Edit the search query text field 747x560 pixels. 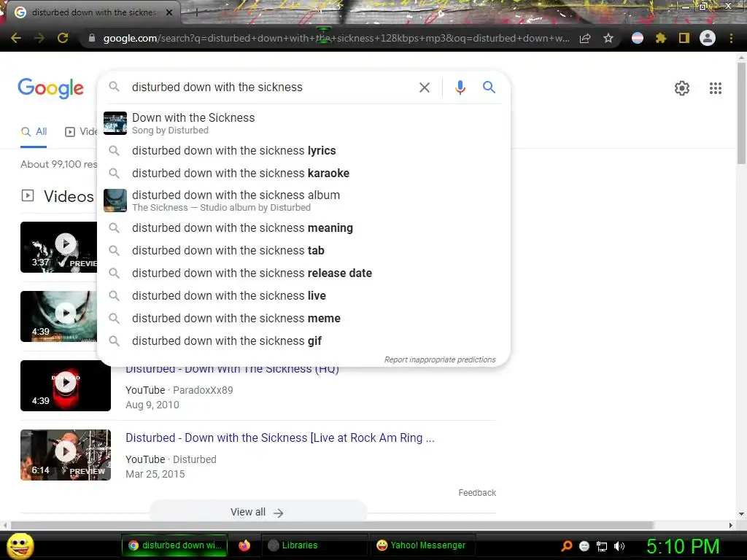[x=269, y=87]
